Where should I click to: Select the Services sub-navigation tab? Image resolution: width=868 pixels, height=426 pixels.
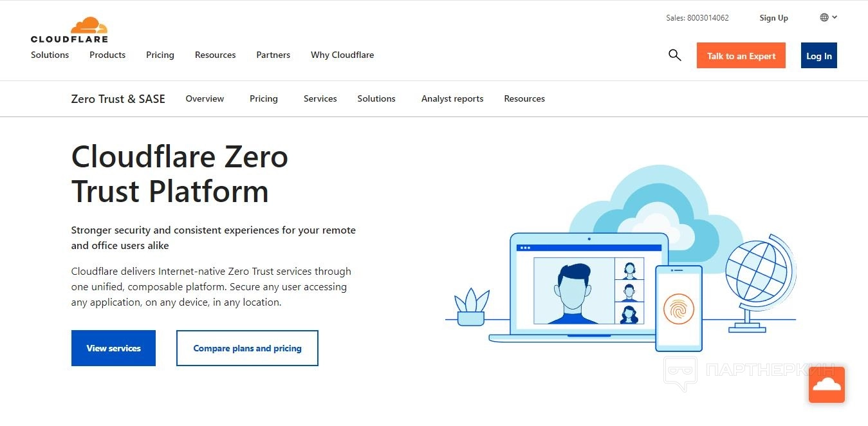[320, 98]
